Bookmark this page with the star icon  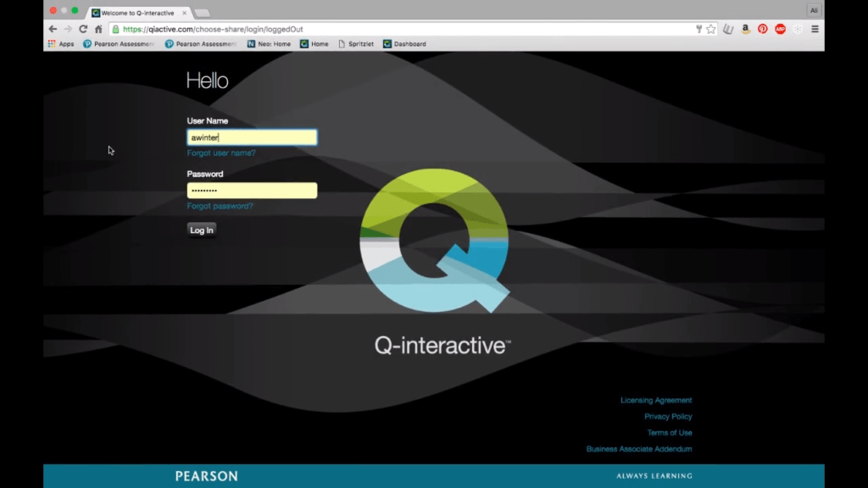[711, 29]
